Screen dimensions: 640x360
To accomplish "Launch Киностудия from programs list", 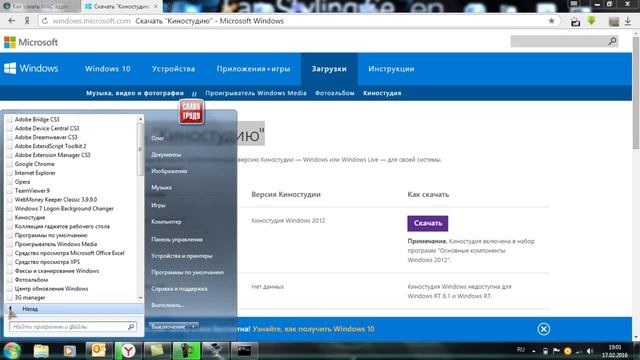I will (x=30, y=218).
